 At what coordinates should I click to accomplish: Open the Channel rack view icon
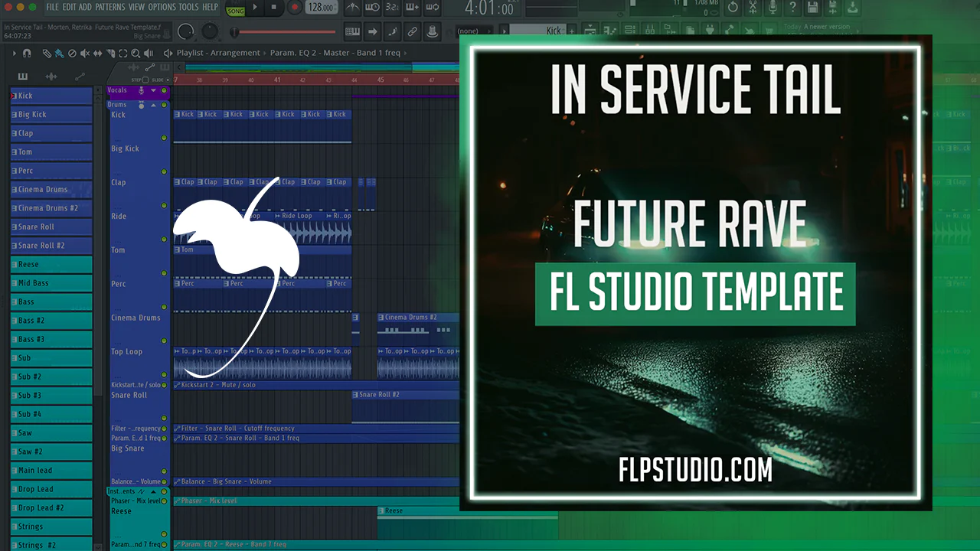(630, 30)
